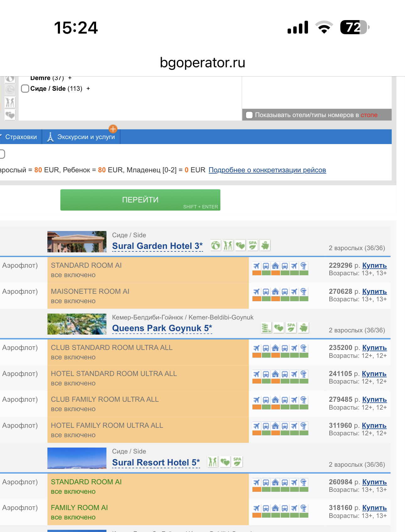Open the Подробнее о конкретизации рейсов link

[x=267, y=170]
